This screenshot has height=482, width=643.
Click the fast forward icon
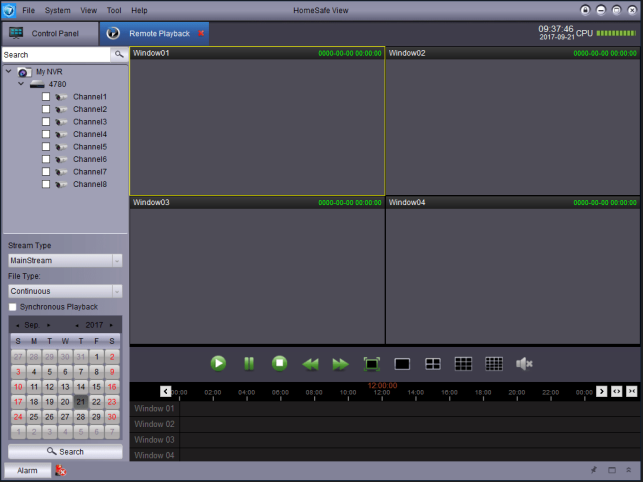click(340, 364)
